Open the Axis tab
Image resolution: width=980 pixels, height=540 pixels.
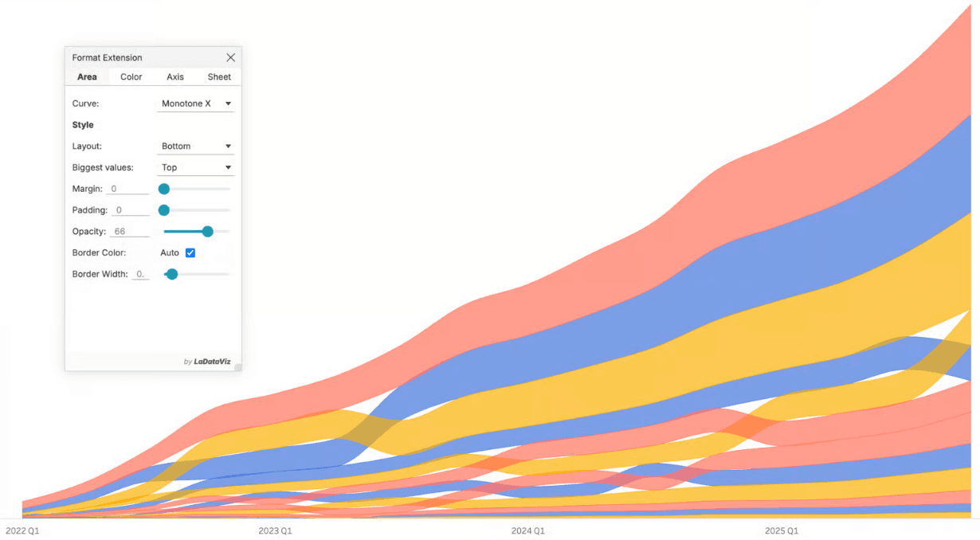pyautogui.click(x=175, y=77)
